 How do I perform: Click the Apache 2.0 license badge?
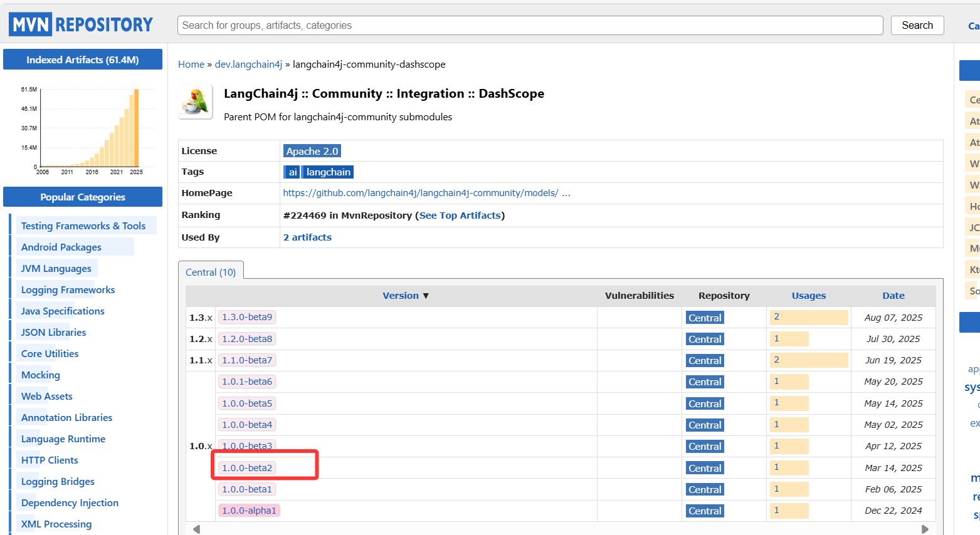312,151
